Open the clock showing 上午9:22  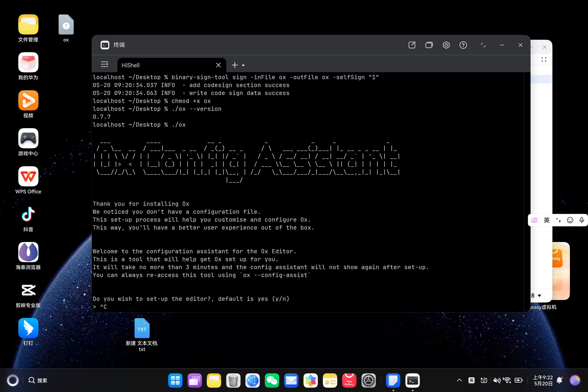[543, 380]
